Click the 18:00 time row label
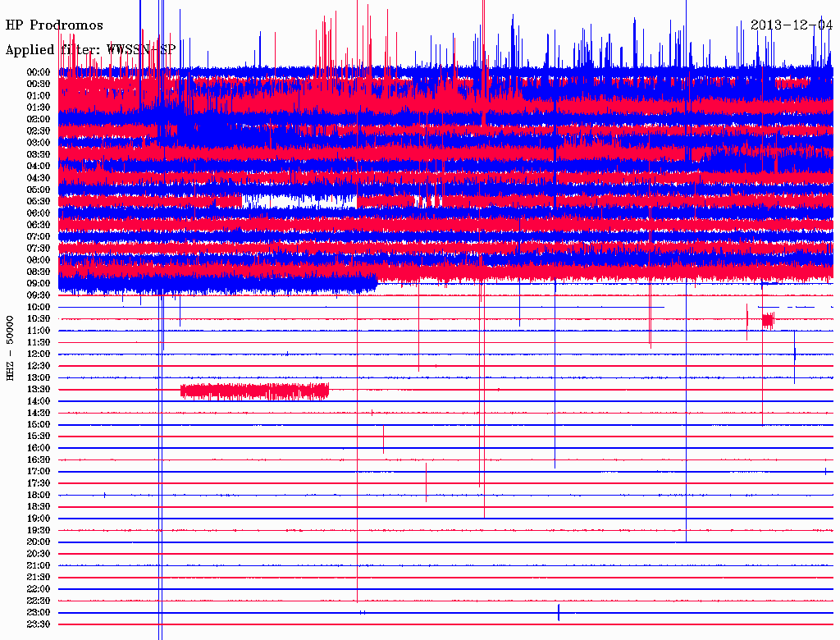 tap(39, 495)
